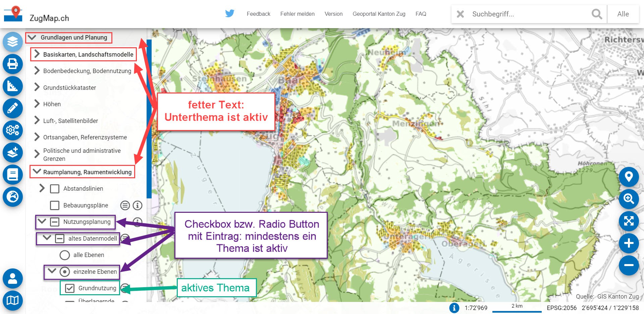The height and width of the screenshot is (314, 644).
Task: Click the print tool icon
Action: pos(13,64)
